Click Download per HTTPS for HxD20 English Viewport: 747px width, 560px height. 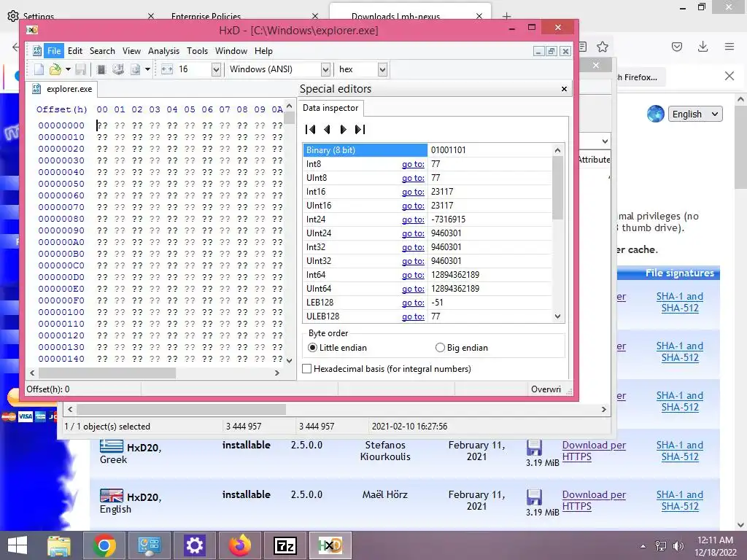click(594, 500)
